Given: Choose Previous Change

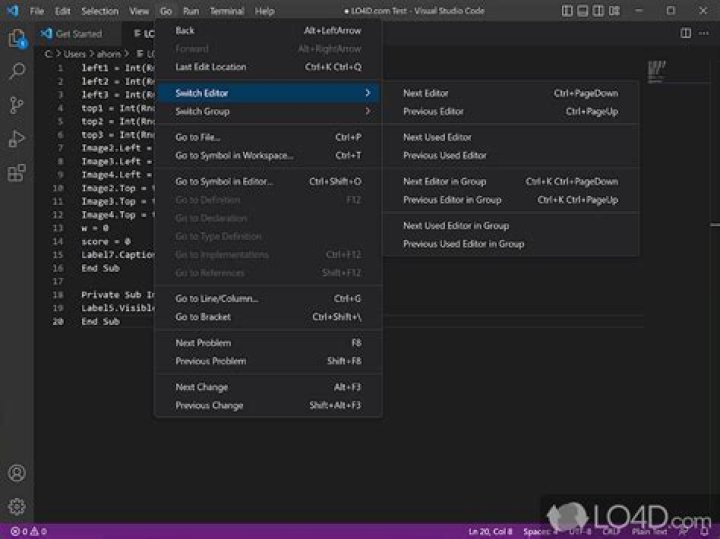Looking at the screenshot, I should point(268,405).
